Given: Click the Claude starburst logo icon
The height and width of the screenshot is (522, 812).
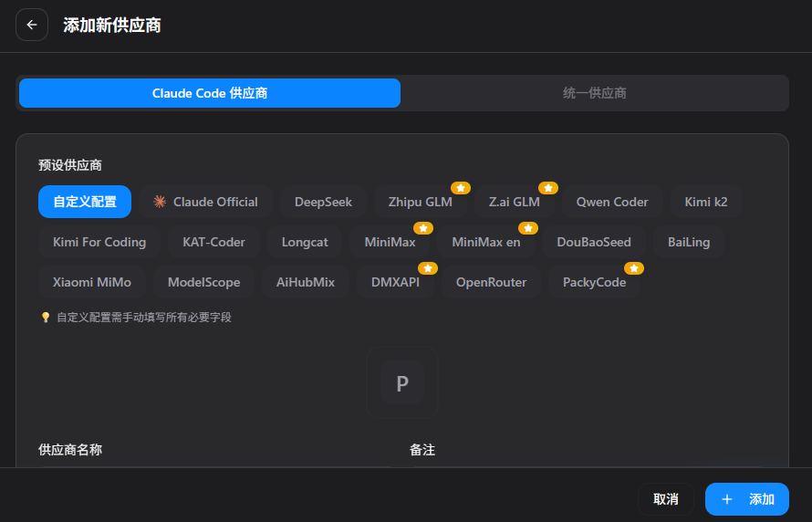Looking at the screenshot, I should tap(160, 202).
